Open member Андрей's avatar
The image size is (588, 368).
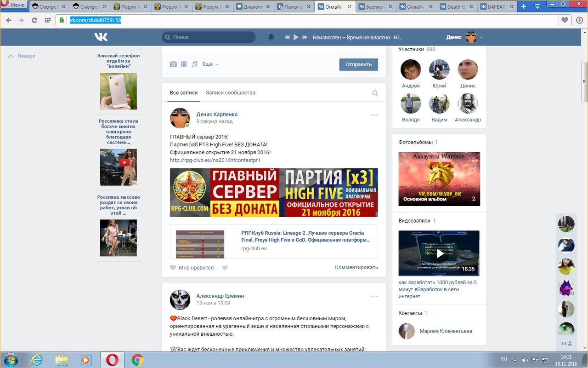(x=411, y=69)
